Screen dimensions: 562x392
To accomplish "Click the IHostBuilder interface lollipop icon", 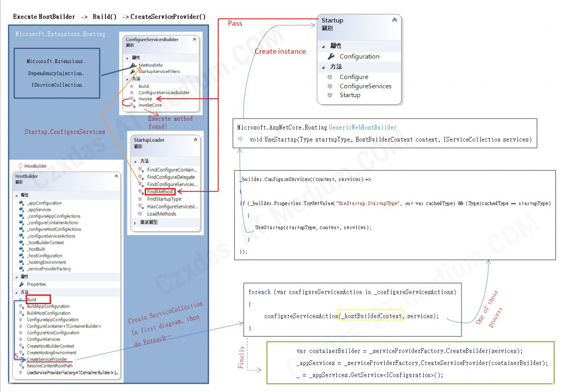I will (x=20, y=166).
